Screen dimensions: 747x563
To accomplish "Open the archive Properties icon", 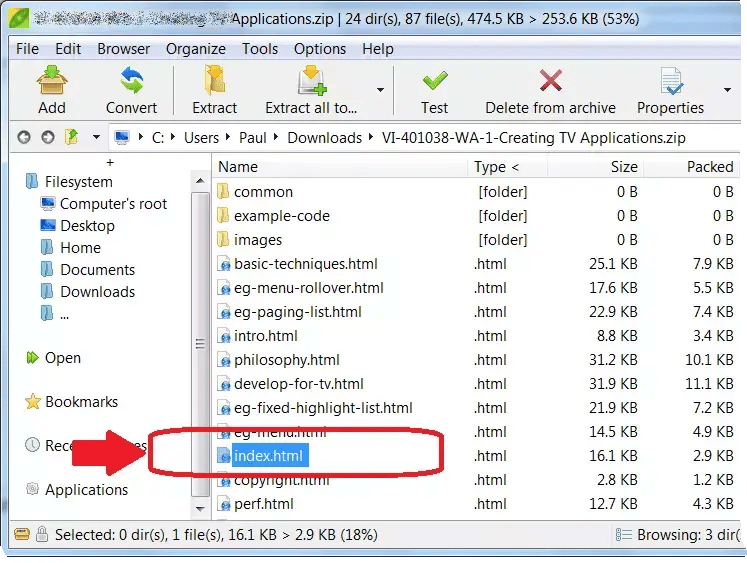I will 670,81.
